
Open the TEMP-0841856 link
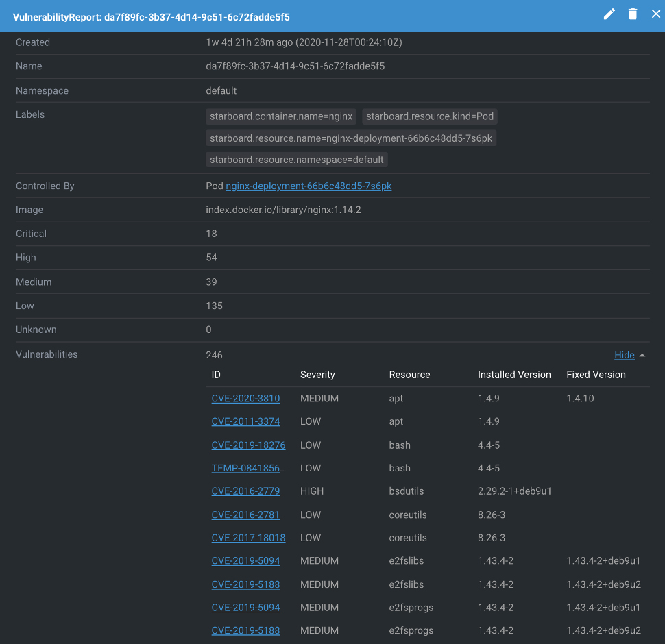pyautogui.click(x=249, y=468)
